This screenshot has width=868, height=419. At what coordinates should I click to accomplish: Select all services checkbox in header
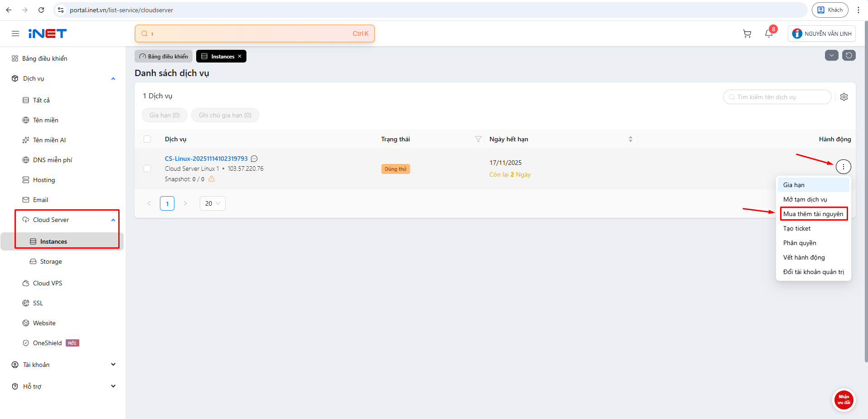tap(147, 139)
